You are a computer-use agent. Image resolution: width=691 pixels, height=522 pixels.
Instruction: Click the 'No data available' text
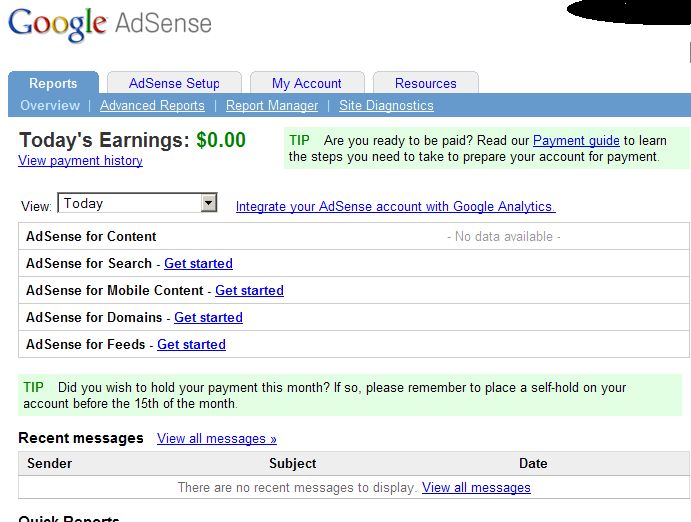[x=504, y=237]
